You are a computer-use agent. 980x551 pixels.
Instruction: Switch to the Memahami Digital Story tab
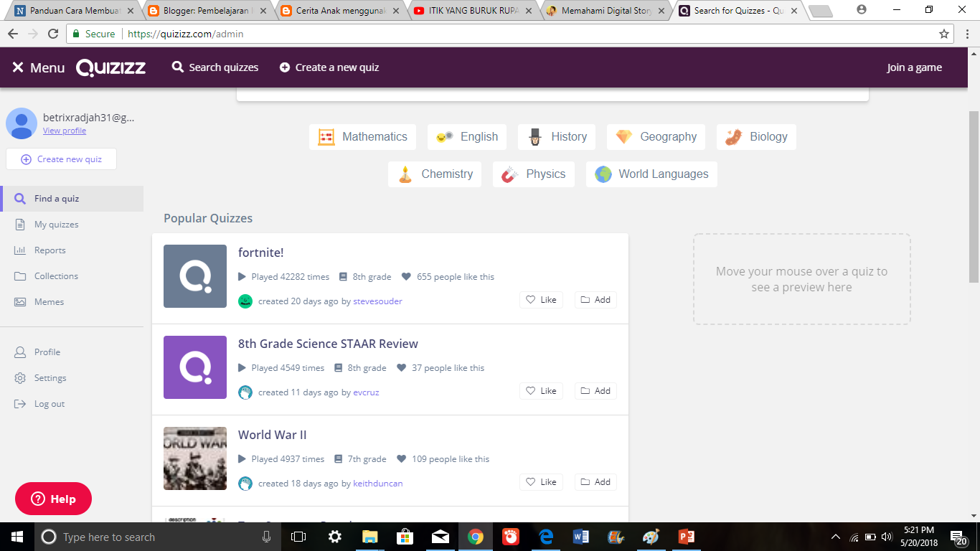point(604,11)
